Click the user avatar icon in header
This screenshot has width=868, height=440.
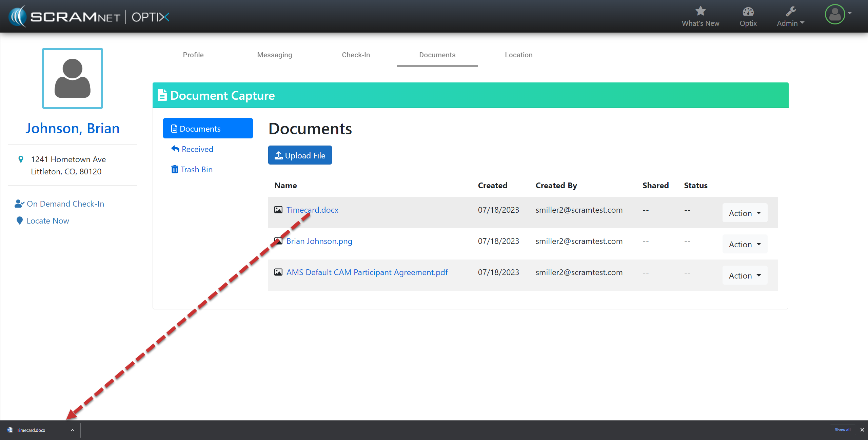coord(835,14)
